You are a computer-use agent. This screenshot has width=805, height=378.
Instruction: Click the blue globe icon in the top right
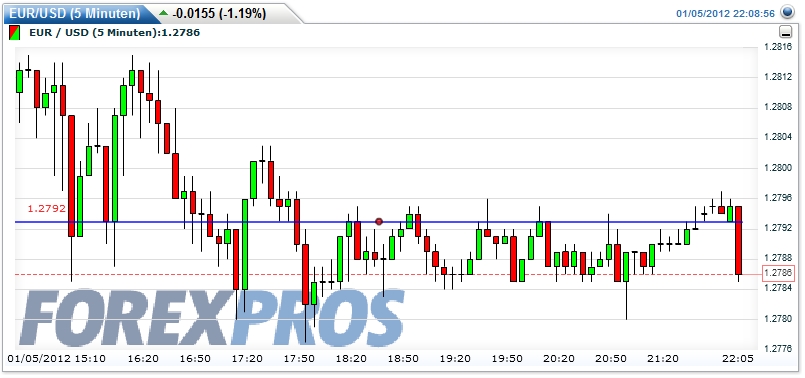pos(787,12)
